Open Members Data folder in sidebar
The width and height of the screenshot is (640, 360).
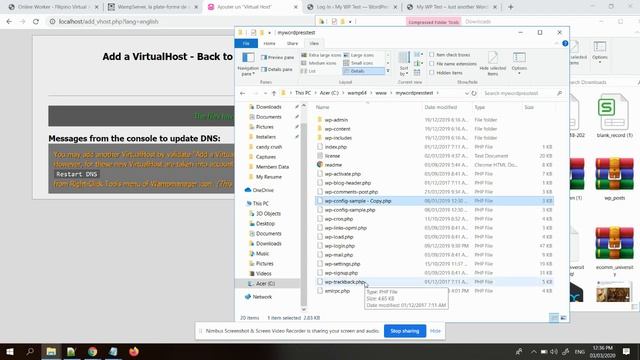272,167
